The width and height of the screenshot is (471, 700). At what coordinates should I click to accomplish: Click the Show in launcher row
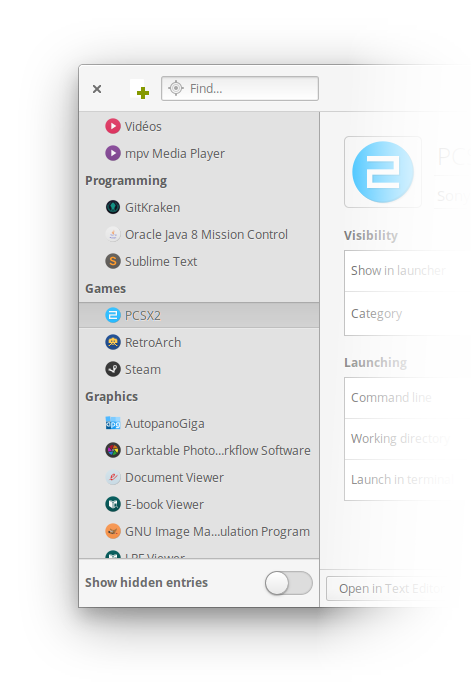tap(407, 271)
